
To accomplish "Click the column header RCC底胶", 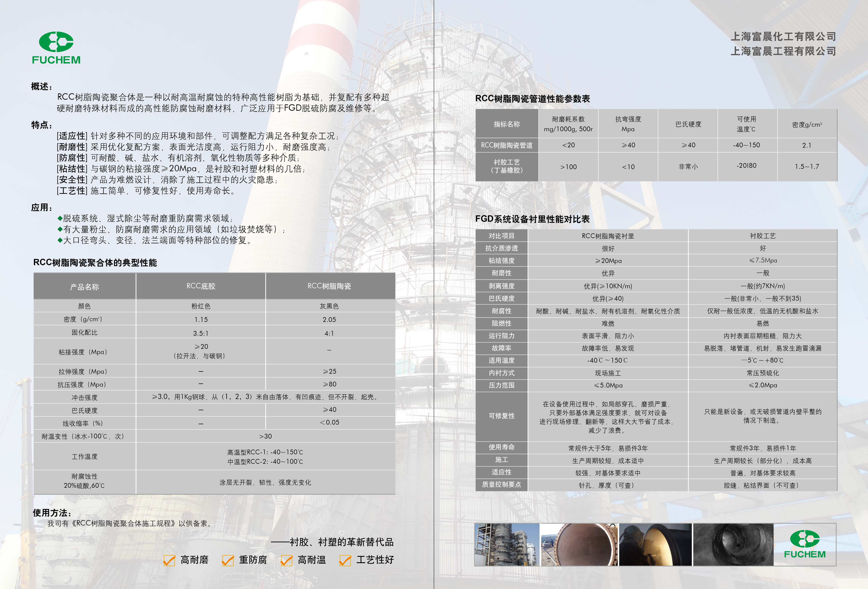I will click(201, 286).
